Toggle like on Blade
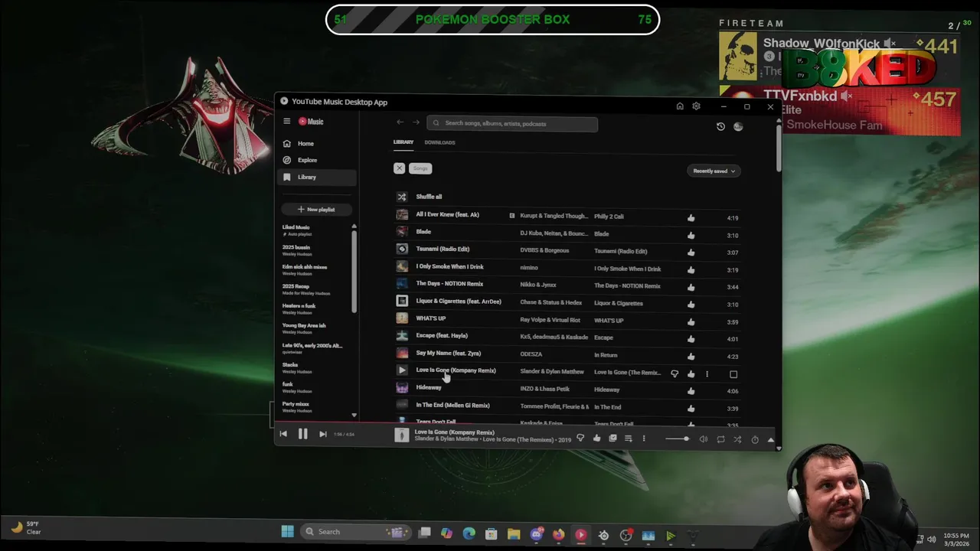Screen dimensions: 980x551 691,235
